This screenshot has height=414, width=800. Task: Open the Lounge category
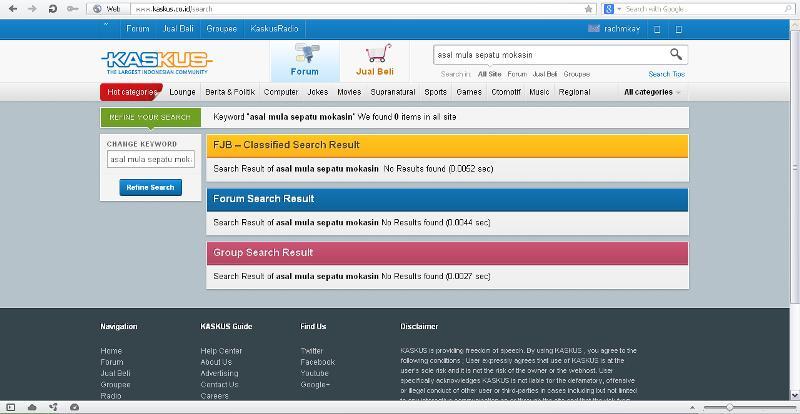(182, 92)
